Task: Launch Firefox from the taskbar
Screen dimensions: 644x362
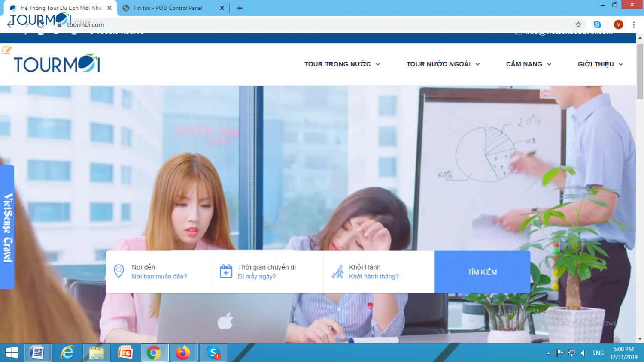Action: pyautogui.click(x=182, y=353)
